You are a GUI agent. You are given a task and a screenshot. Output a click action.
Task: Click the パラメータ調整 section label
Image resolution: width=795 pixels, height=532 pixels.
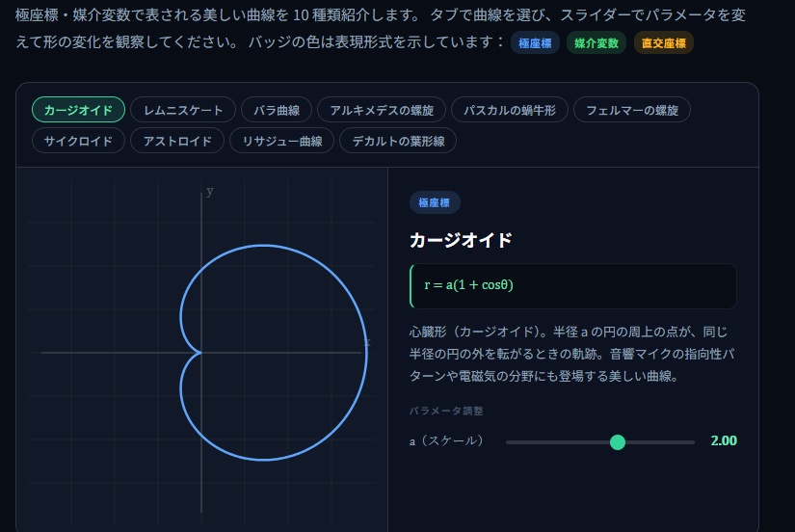pyautogui.click(x=446, y=411)
